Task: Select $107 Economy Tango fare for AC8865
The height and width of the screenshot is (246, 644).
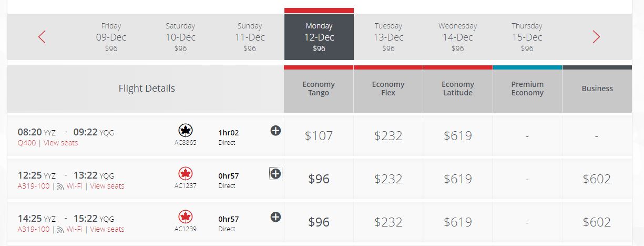Action: 319,136
